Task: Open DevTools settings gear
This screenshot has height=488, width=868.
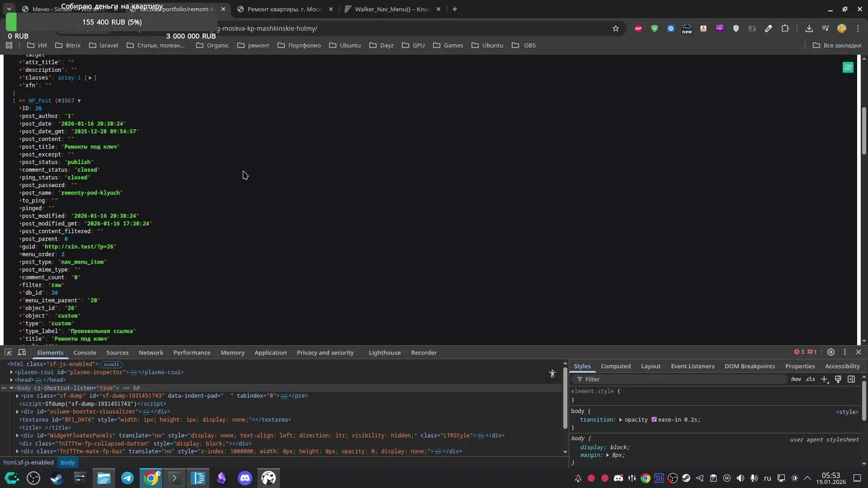Action: [x=831, y=352]
